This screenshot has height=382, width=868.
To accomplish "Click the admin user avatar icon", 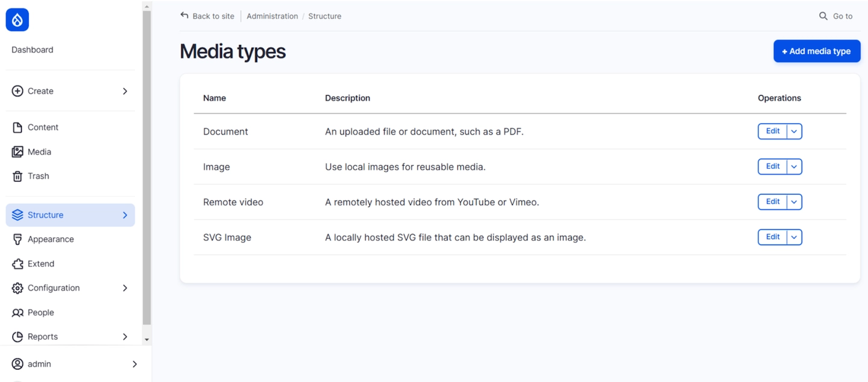I will [x=17, y=364].
